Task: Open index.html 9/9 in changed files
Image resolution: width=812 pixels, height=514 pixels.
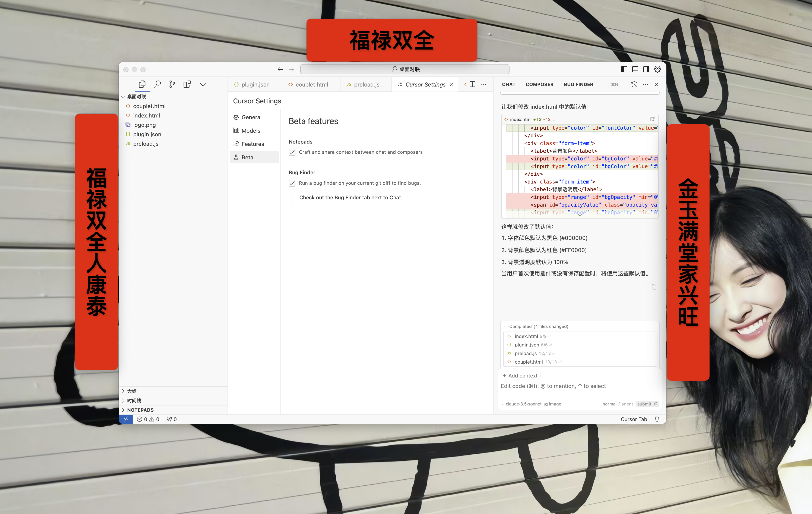Action: point(580,336)
